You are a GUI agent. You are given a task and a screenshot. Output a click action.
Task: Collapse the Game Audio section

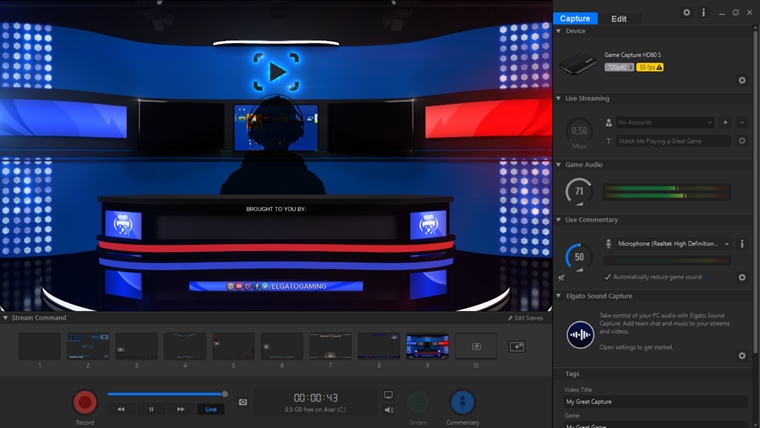558,165
